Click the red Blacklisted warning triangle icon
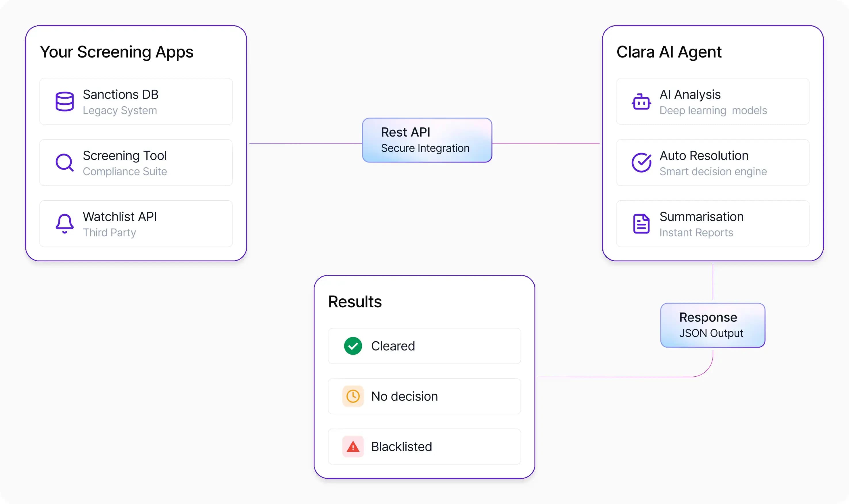Screen dimensions: 849x504 (x=353, y=446)
